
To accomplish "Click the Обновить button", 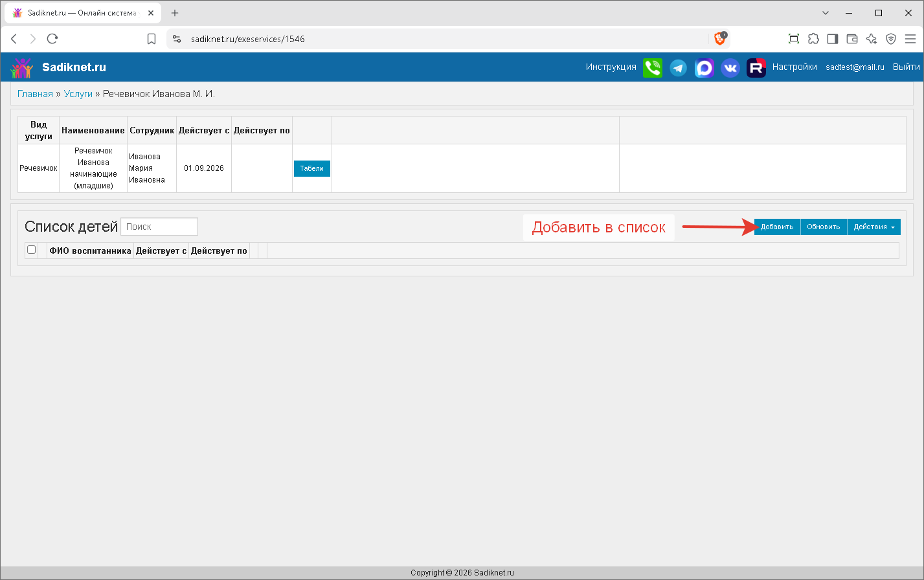I will click(x=824, y=227).
